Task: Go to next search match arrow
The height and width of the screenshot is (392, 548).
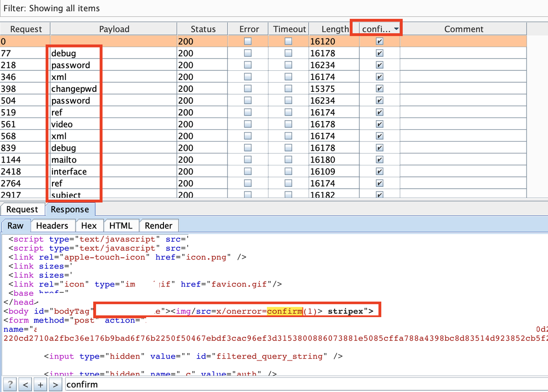Action: point(55,384)
